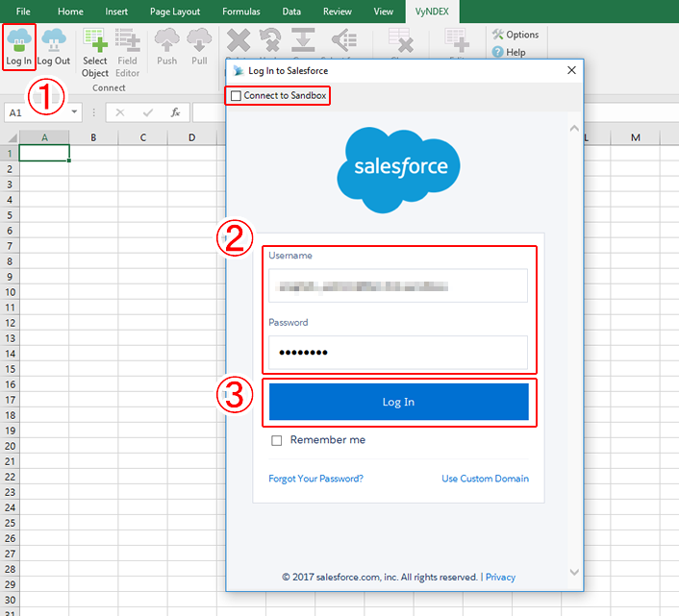Open the Select Object tool
The height and width of the screenshot is (616, 679).
[x=95, y=52]
